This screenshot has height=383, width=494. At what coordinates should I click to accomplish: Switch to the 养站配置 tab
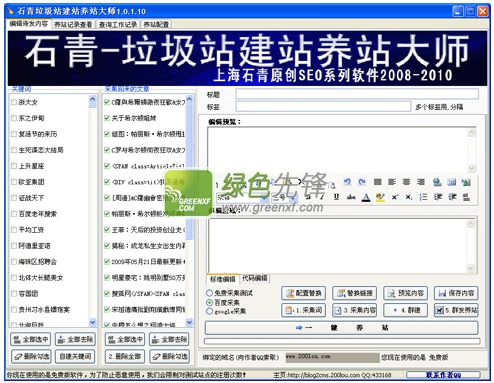(x=156, y=24)
